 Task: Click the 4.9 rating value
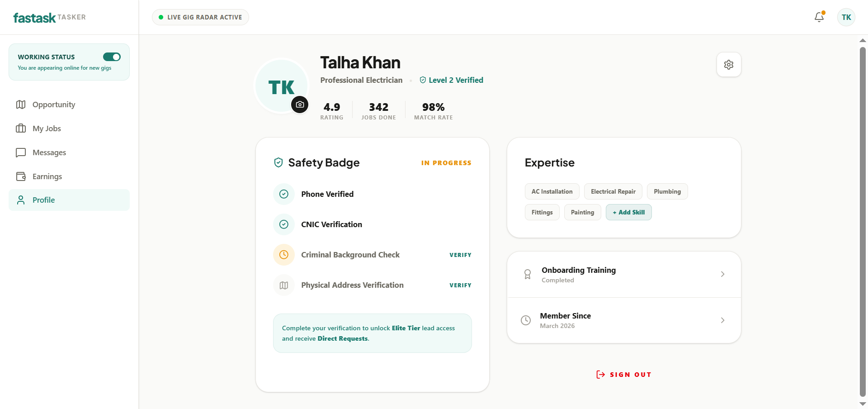click(x=332, y=107)
